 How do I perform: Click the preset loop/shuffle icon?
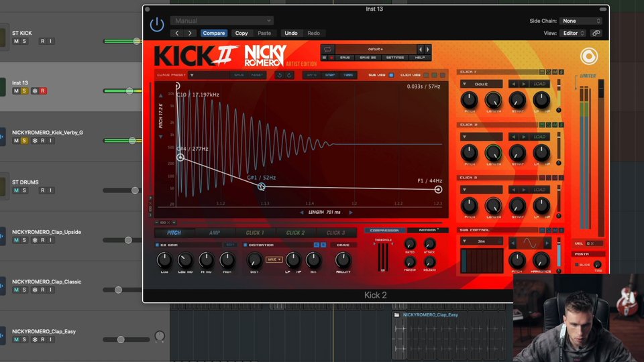(327, 49)
